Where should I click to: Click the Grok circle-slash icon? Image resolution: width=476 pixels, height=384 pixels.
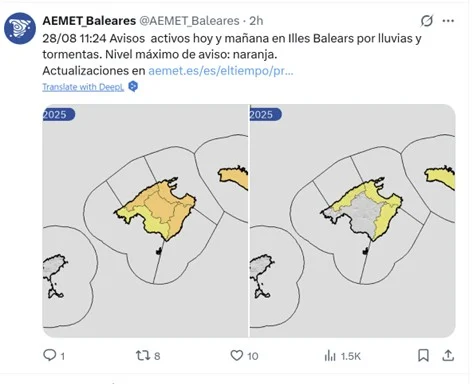tap(427, 21)
